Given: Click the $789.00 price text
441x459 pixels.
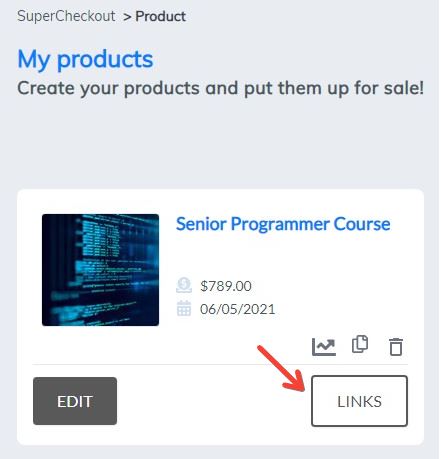Looking at the screenshot, I should (226, 286).
